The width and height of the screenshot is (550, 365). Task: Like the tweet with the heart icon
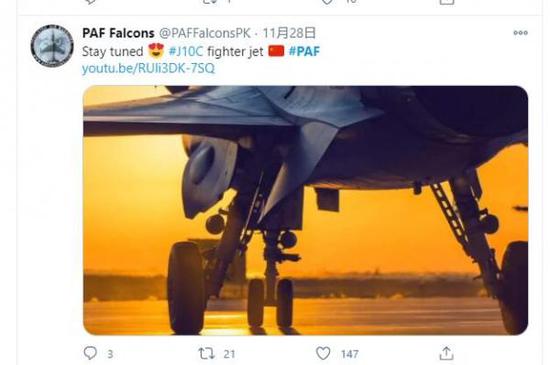pos(323,353)
